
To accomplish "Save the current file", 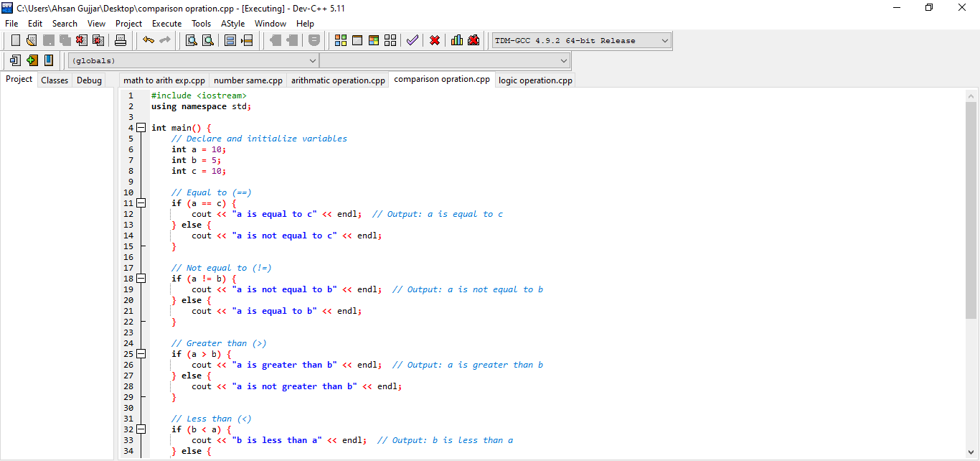I will pos(49,40).
